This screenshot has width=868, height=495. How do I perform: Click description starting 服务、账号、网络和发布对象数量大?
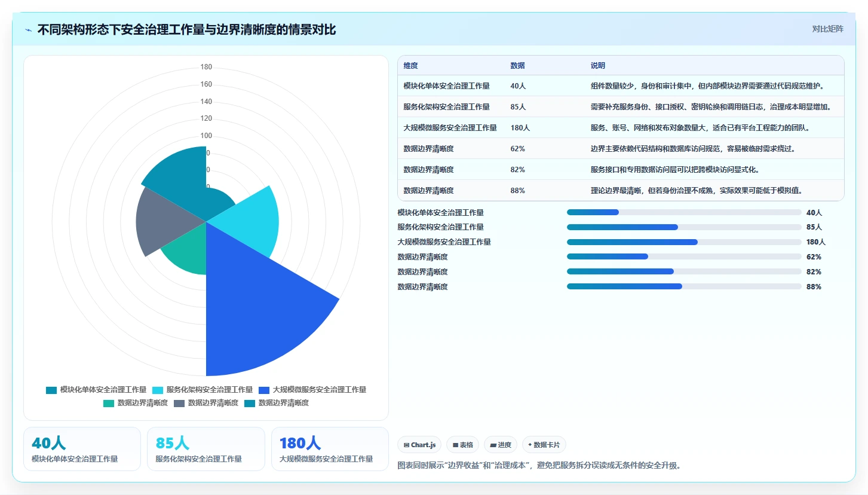700,128
